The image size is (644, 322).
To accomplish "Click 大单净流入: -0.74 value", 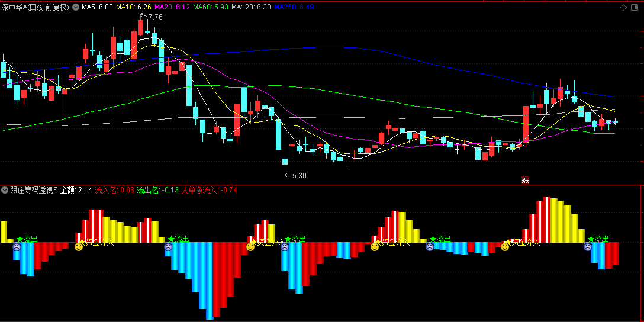I will pyautogui.click(x=209, y=190).
